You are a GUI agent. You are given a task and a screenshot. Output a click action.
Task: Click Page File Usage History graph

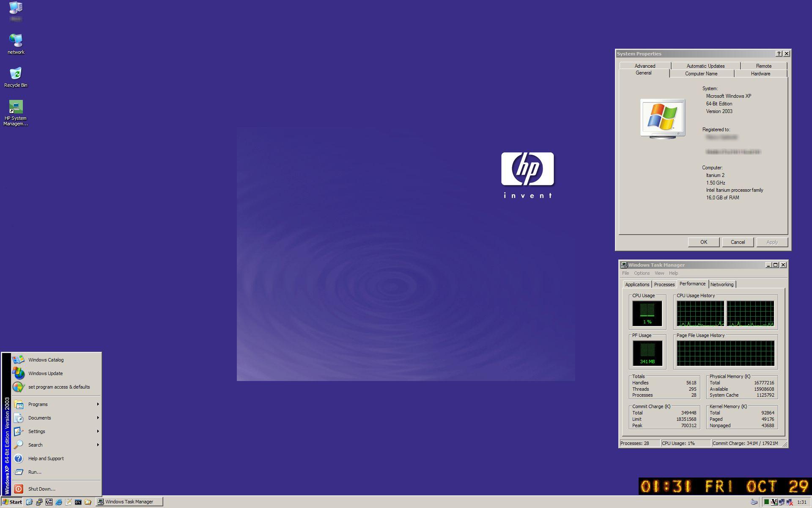point(727,352)
